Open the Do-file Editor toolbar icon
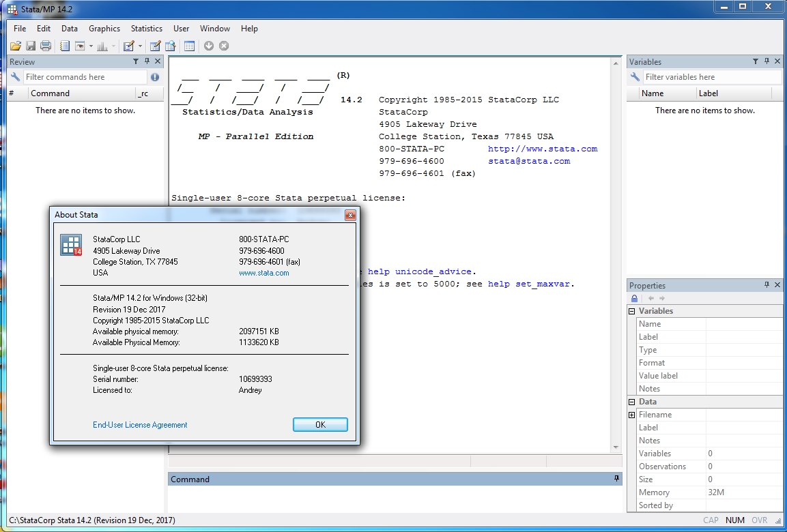The image size is (787, 532). coord(129,46)
